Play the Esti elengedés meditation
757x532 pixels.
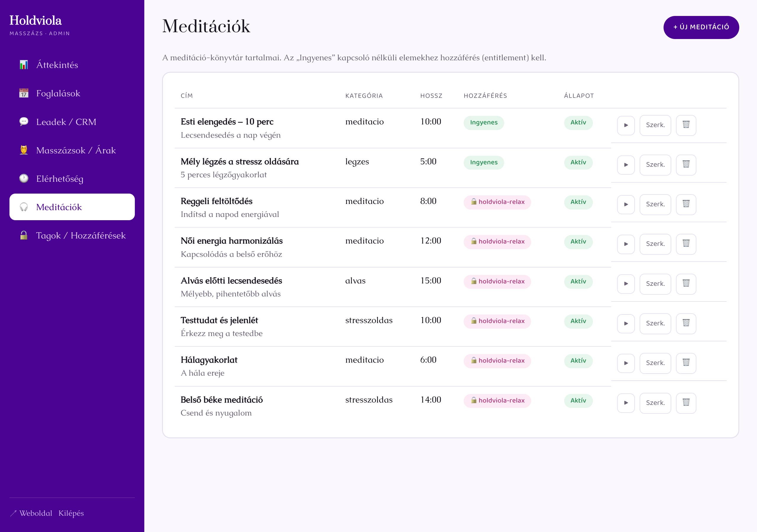[x=626, y=125]
